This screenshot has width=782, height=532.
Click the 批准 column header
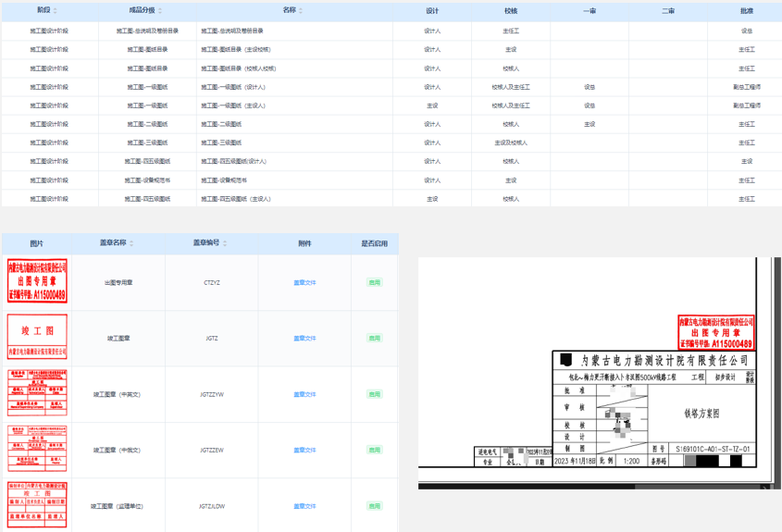coord(746,11)
